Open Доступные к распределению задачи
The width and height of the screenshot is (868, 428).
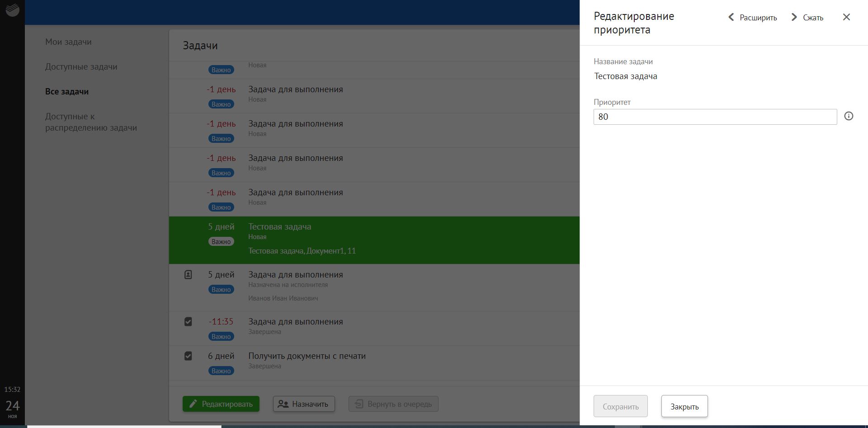[91, 122]
